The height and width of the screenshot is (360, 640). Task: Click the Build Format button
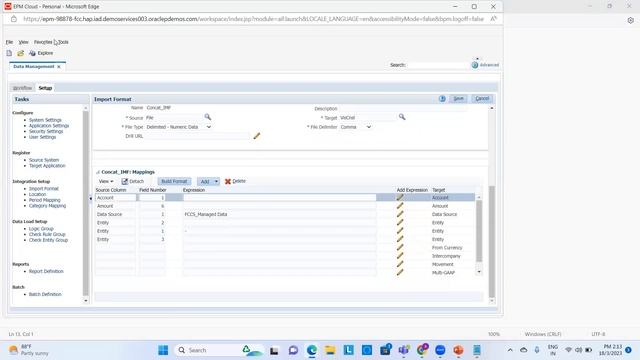click(174, 181)
